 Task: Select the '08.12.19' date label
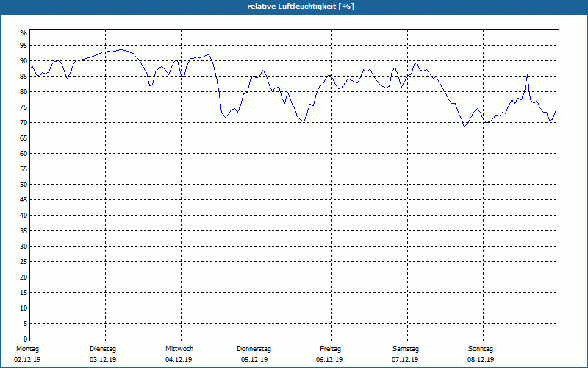point(481,360)
